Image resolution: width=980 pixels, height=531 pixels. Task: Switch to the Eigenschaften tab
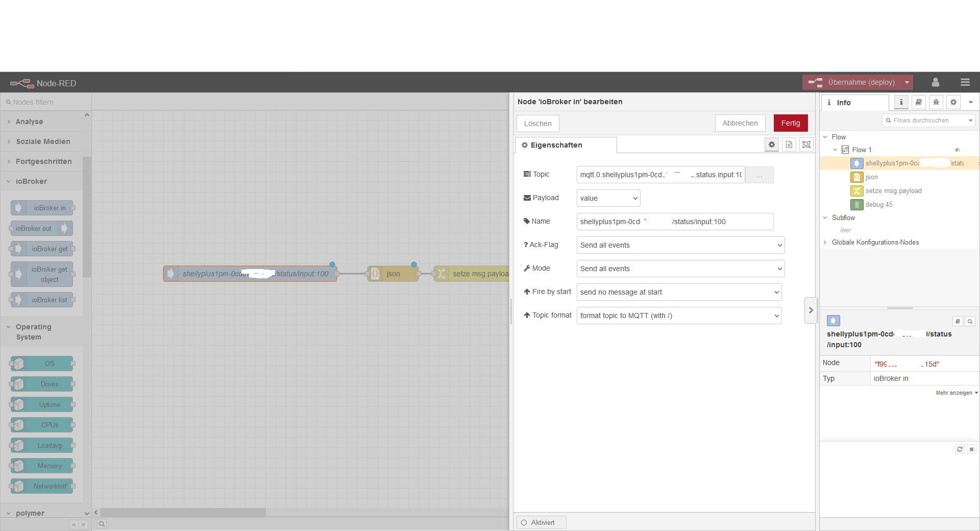tap(566, 145)
